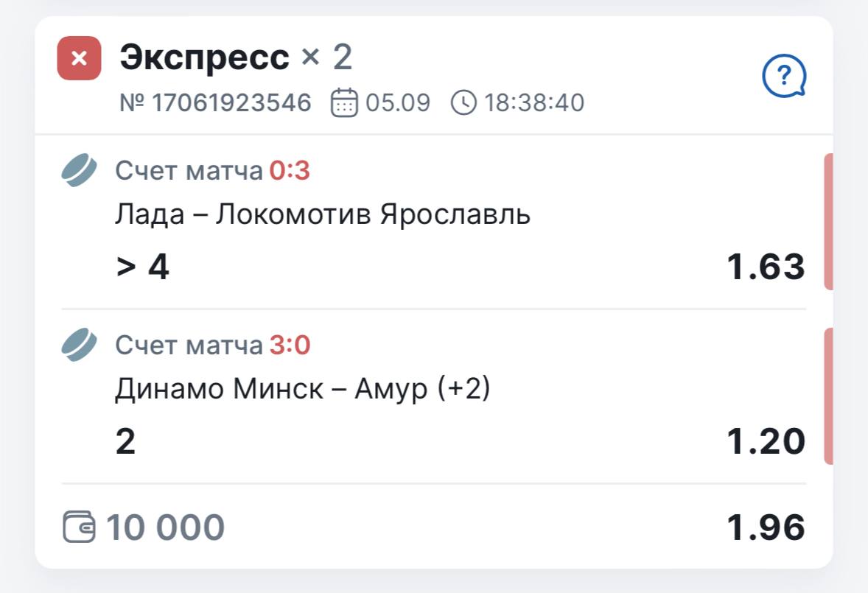Open the Лада – Локомотив Ярославль match
The height and width of the screenshot is (593, 868).
coord(323,214)
